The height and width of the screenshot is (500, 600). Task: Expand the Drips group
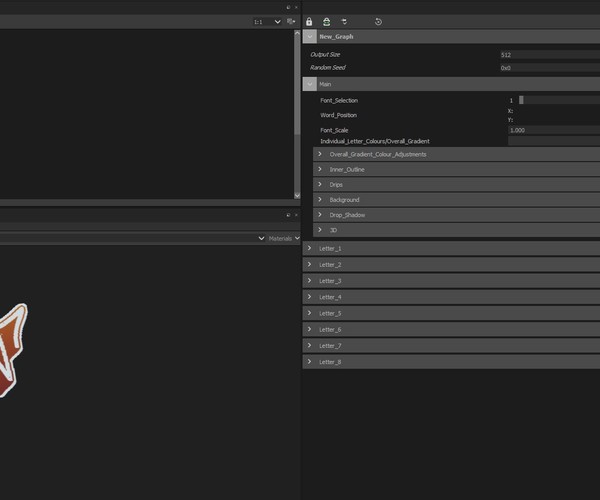tap(320, 184)
